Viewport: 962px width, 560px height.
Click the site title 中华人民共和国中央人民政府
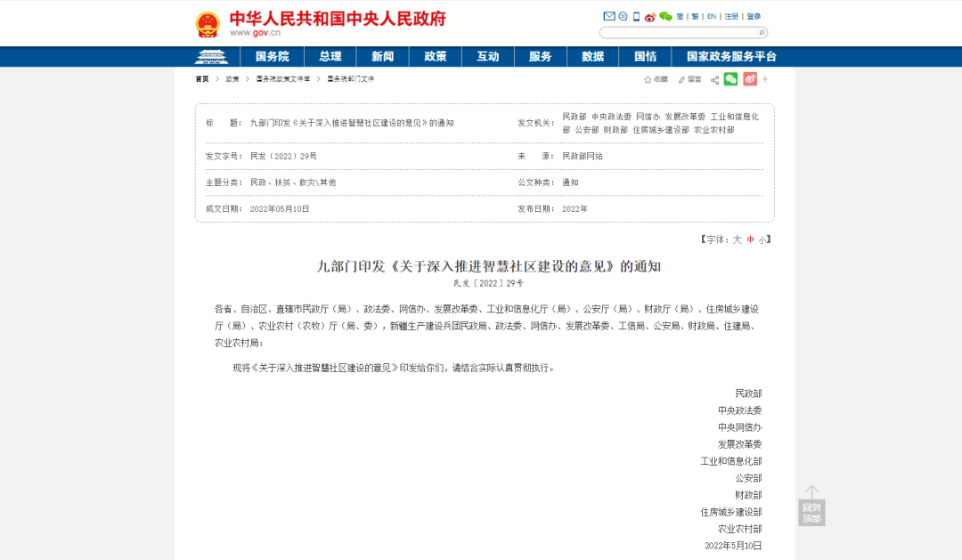[338, 19]
